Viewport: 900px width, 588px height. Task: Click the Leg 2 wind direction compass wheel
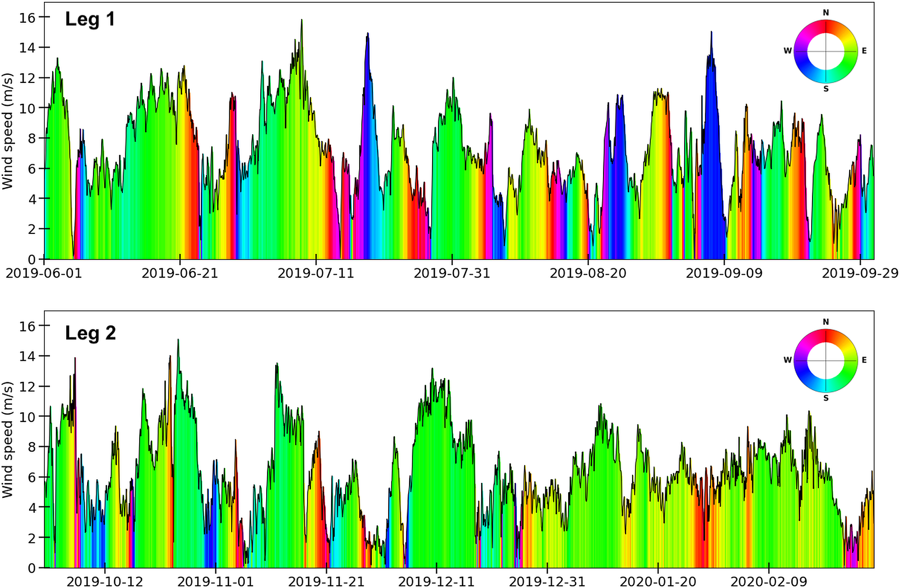[826, 360]
